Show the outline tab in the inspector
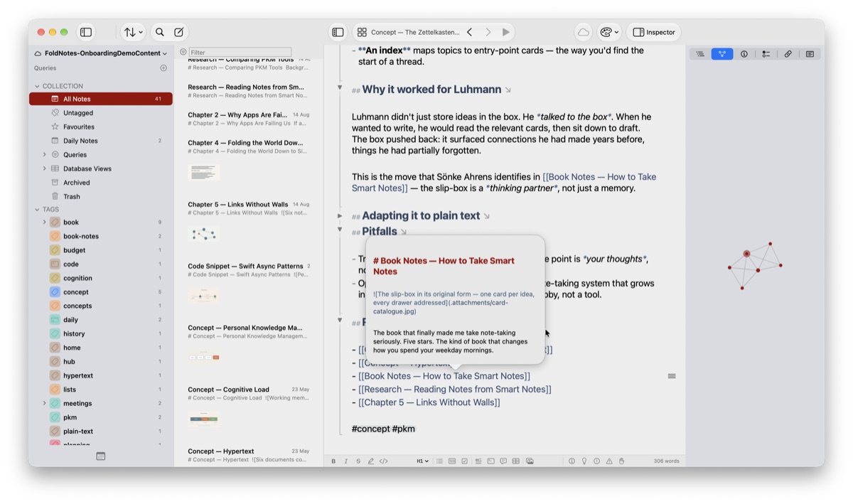This screenshot has height=504, width=853. point(700,54)
